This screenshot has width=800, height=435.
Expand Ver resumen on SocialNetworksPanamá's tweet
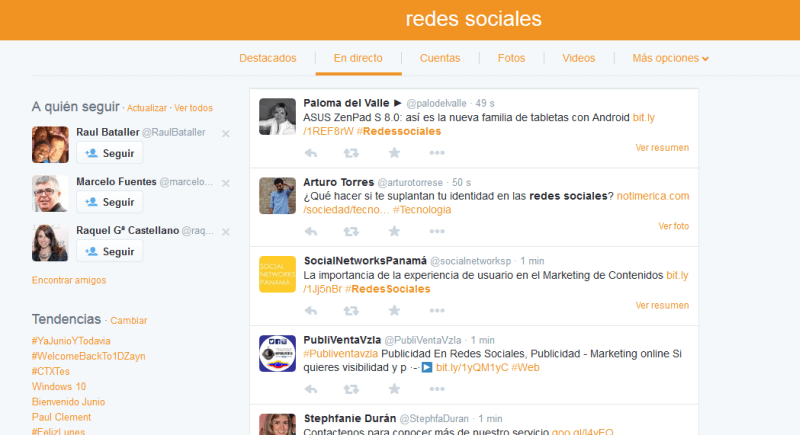tap(662, 305)
